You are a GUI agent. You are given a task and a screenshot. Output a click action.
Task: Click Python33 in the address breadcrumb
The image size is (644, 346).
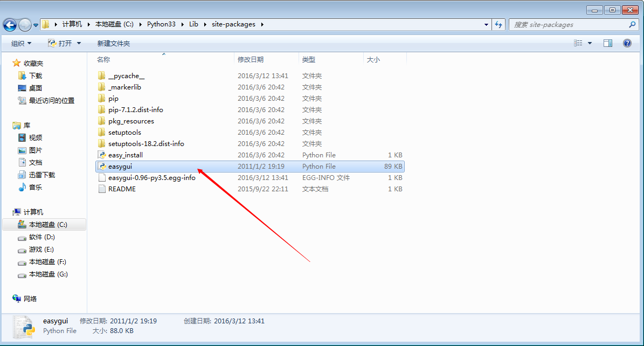pos(161,24)
